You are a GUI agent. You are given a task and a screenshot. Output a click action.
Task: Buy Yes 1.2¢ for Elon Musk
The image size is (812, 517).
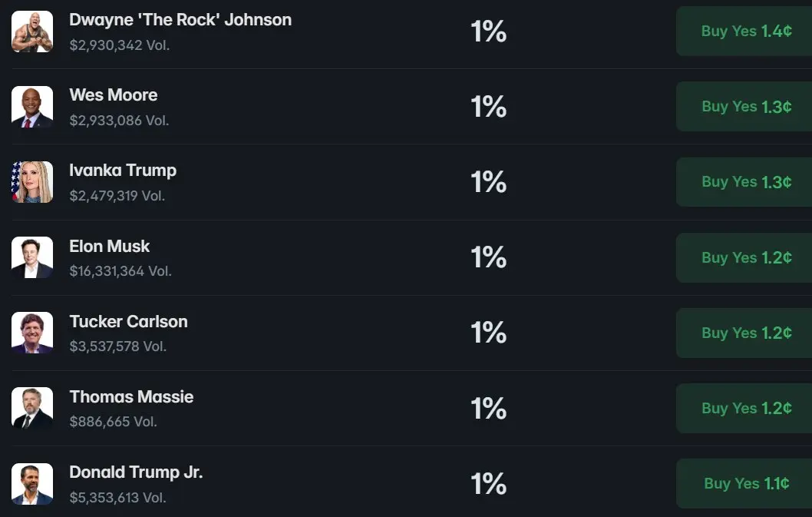[744, 257]
